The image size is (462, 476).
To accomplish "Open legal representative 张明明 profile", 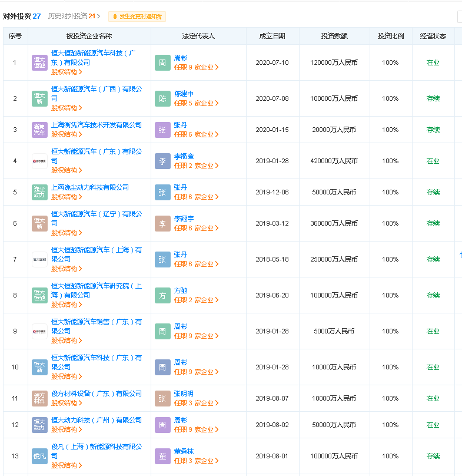I will pos(184,394).
